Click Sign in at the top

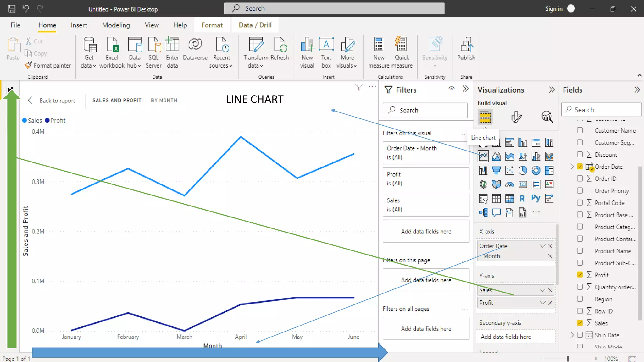pos(553,9)
